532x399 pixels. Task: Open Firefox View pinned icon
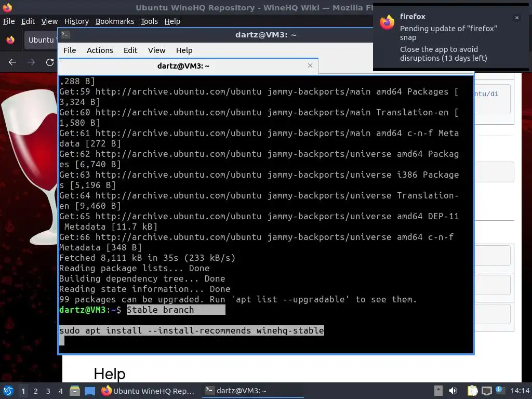tap(10, 39)
